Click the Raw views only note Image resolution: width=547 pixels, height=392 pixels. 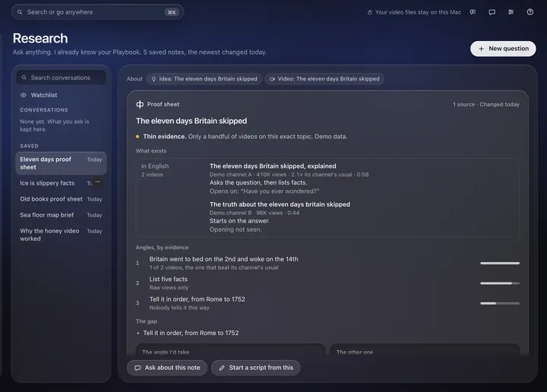[x=169, y=288]
